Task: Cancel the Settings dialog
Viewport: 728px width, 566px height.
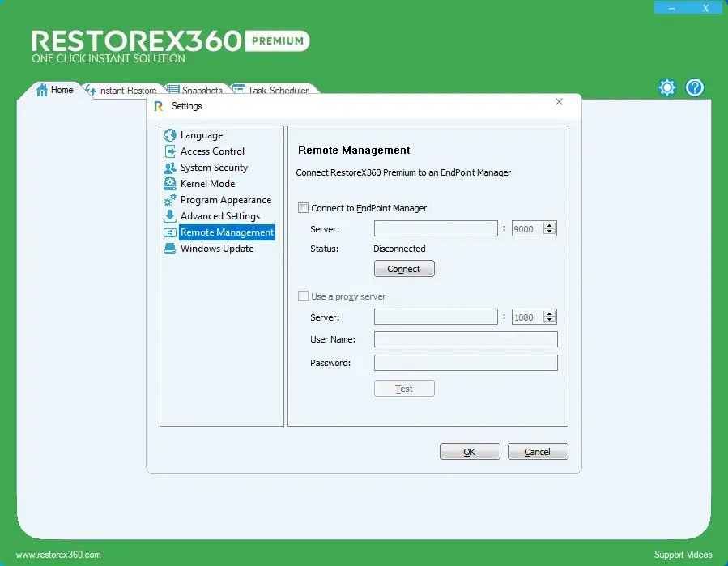Action: (x=538, y=452)
